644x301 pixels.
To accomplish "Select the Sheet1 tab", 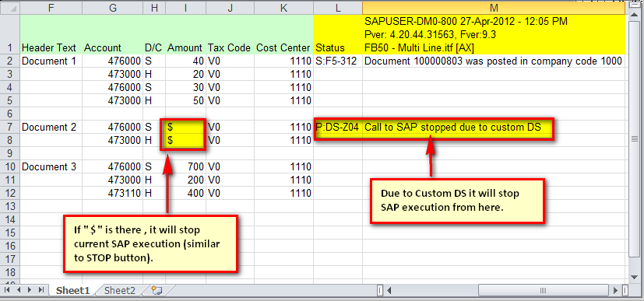I will click(x=72, y=291).
